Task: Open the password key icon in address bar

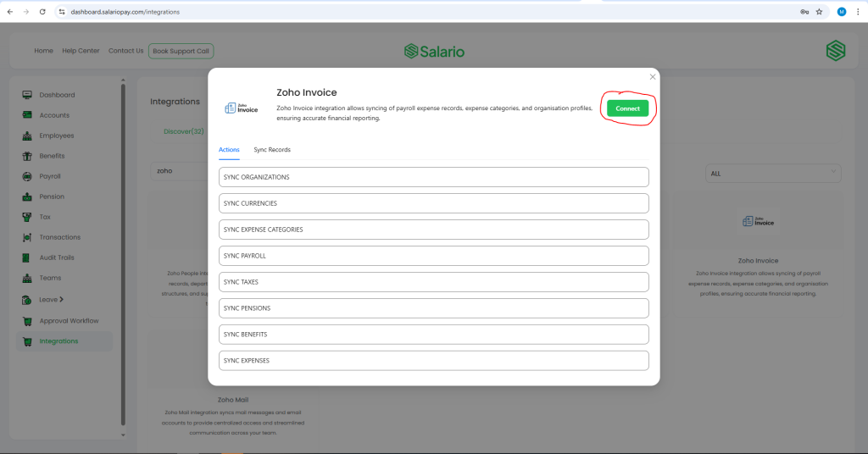Action: 804,12
